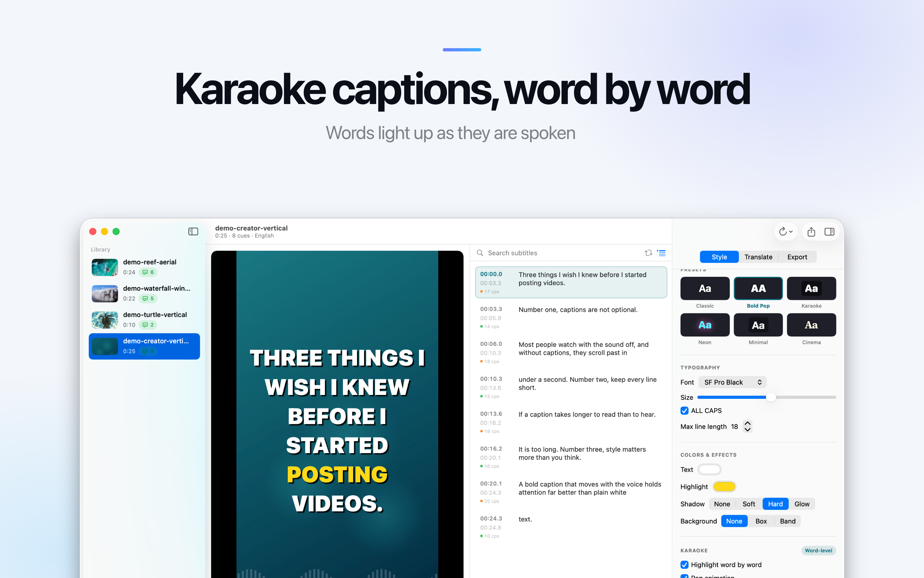This screenshot has height=578, width=924.
Task: Select the cue starting at 00:06.0
Action: tap(571, 352)
